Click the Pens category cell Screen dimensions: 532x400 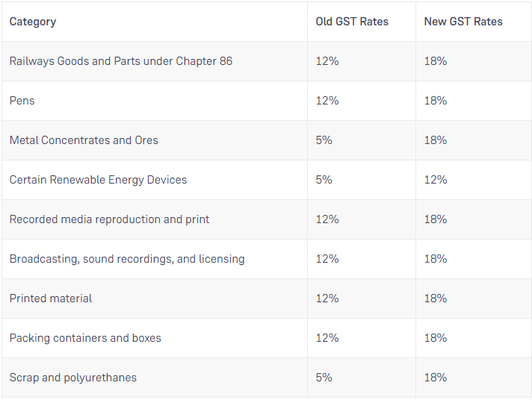(x=22, y=101)
